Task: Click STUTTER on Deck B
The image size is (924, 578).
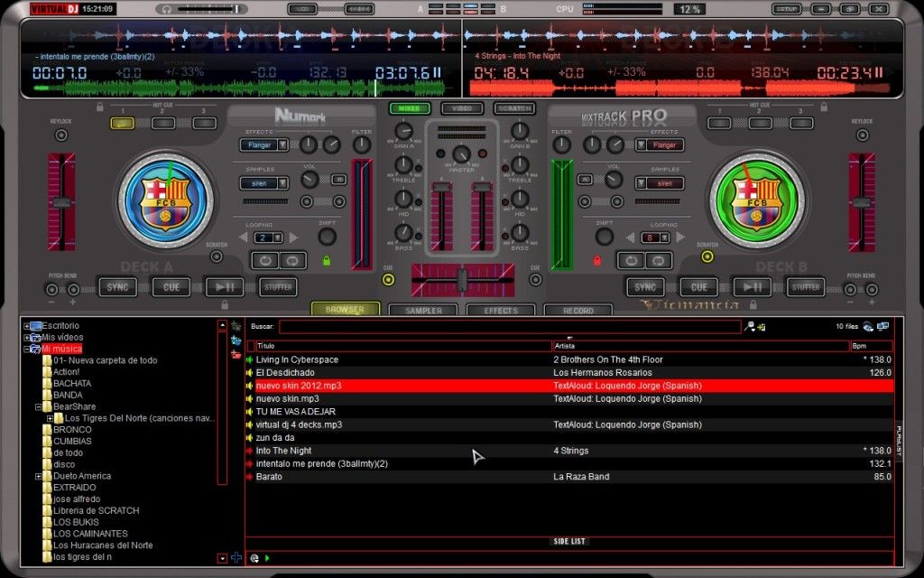Action: [x=806, y=287]
